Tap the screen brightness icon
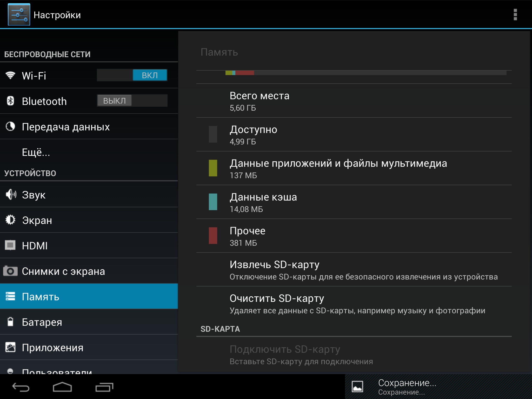Viewport: 532px width, 399px height. pyautogui.click(x=10, y=220)
